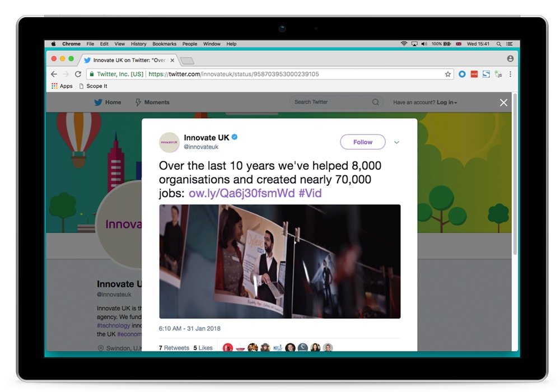Open the Chrome three-dot menu
560x392 pixels.
[x=510, y=74]
